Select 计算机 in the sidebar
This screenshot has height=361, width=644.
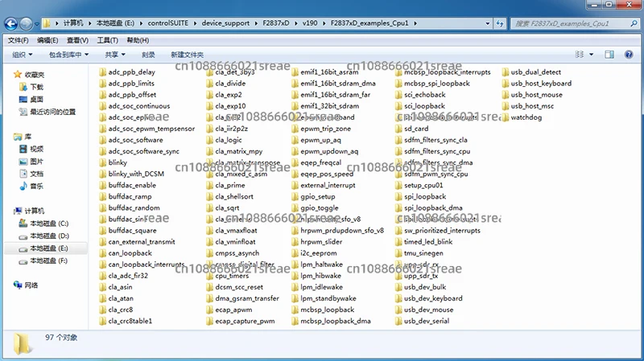[x=35, y=211]
